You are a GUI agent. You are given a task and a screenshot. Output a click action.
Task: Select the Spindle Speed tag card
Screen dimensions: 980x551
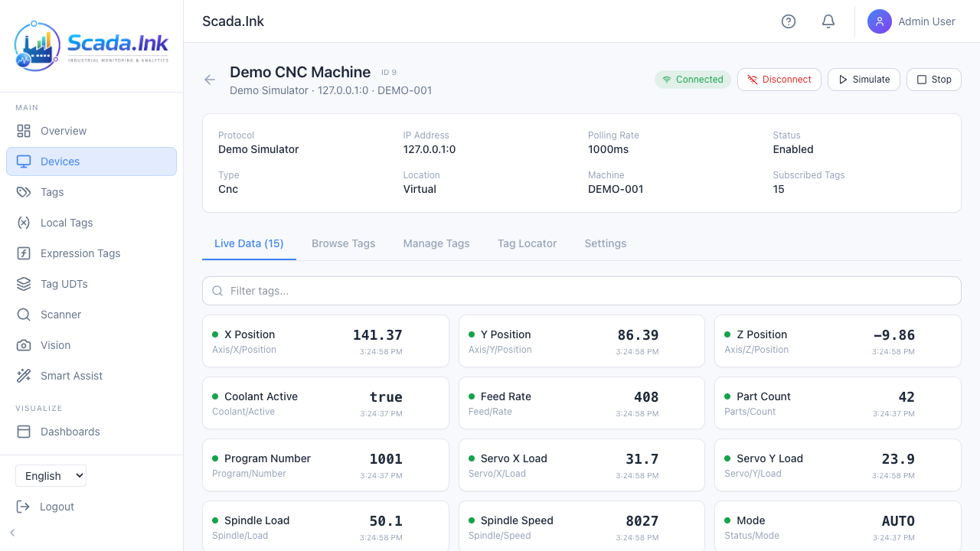click(582, 526)
